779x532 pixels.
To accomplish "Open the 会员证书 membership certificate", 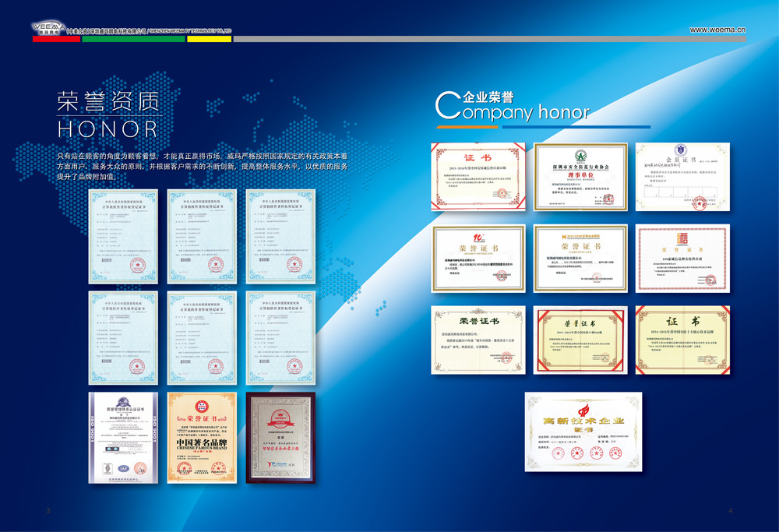I will [x=682, y=176].
